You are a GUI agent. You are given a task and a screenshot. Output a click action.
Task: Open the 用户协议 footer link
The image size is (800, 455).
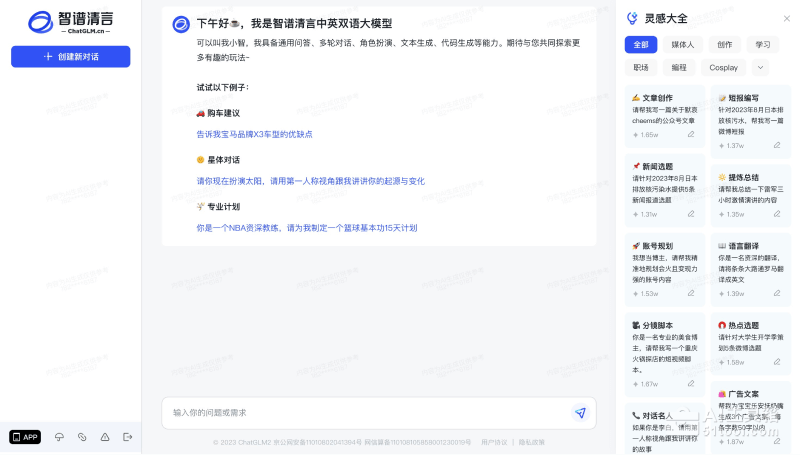[494, 442]
